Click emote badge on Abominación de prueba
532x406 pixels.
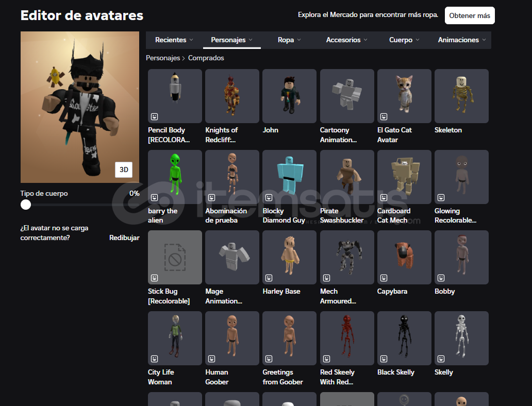tap(212, 197)
